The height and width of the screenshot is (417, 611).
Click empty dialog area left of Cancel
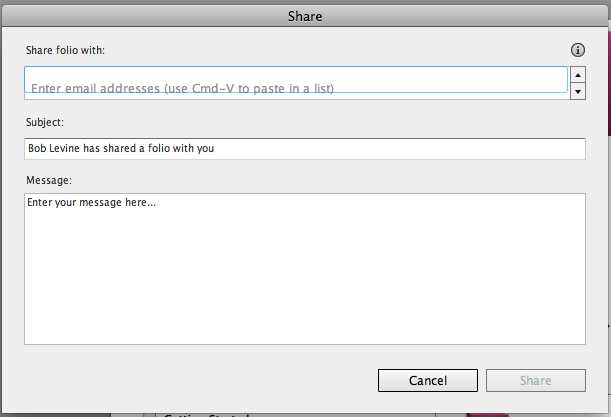[x=200, y=380]
